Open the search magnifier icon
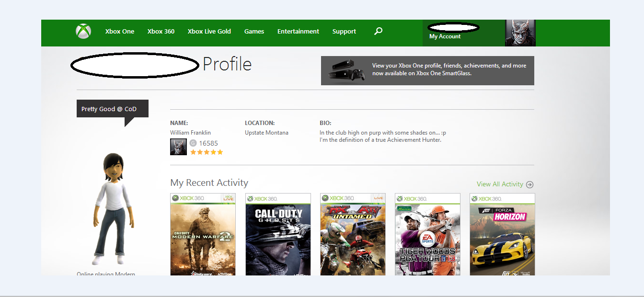 click(x=378, y=31)
